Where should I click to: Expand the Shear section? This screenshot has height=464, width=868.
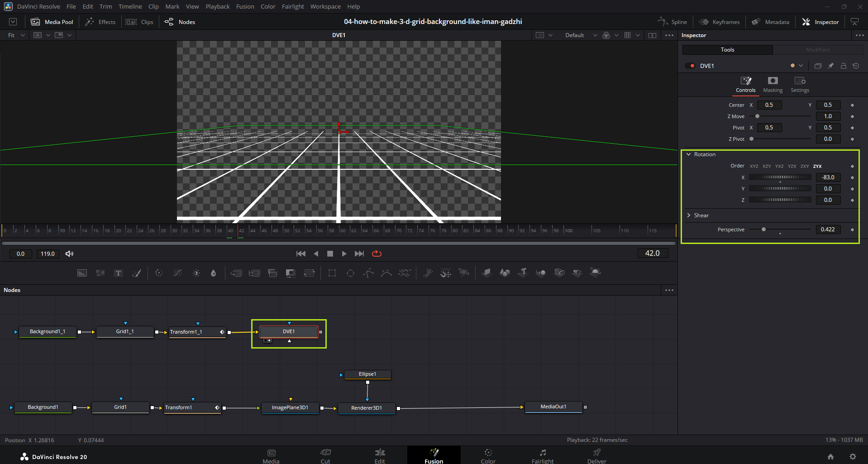[x=689, y=215]
